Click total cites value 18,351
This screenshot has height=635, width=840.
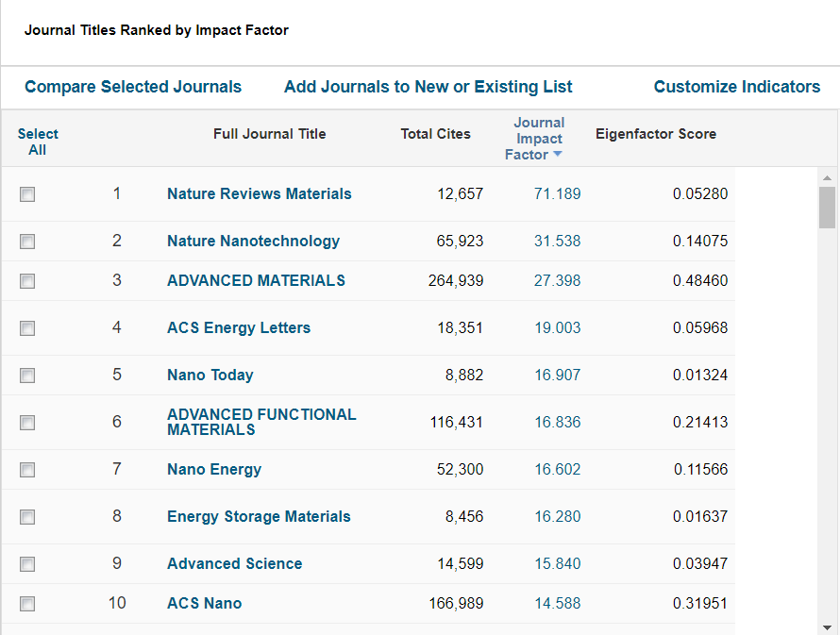coord(461,327)
